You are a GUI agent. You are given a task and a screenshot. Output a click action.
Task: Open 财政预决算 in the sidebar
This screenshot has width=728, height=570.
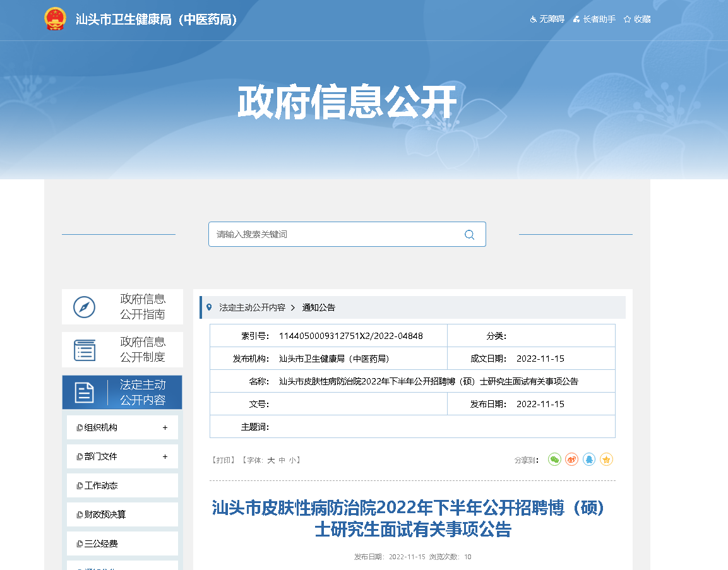point(105,514)
